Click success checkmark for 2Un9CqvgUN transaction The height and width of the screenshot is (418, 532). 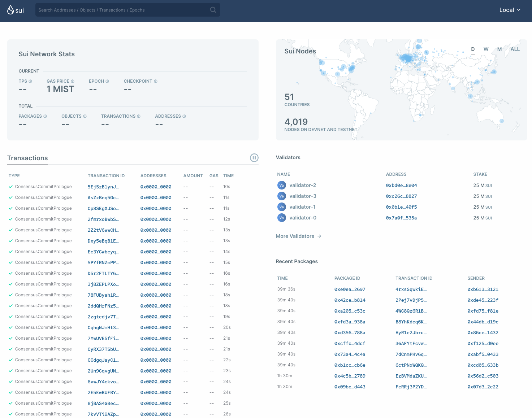click(x=11, y=371)
